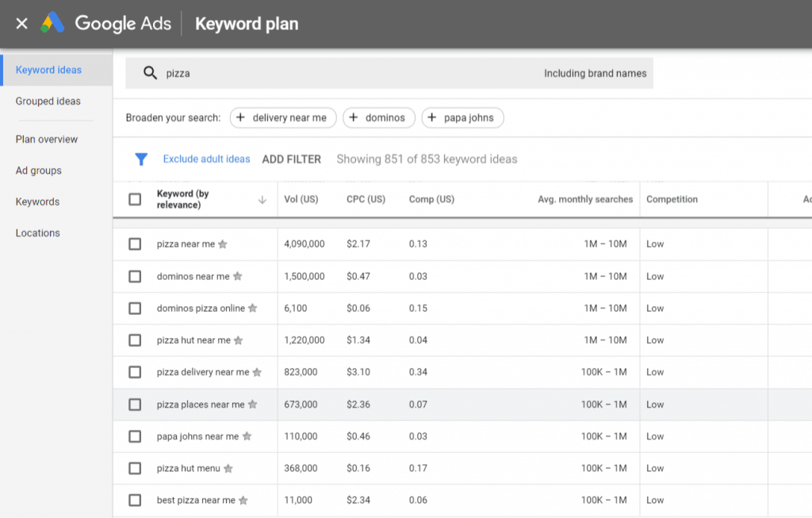Click the Exclude adult ideas link
Viewport: 812px width, 518px height.
207,159
